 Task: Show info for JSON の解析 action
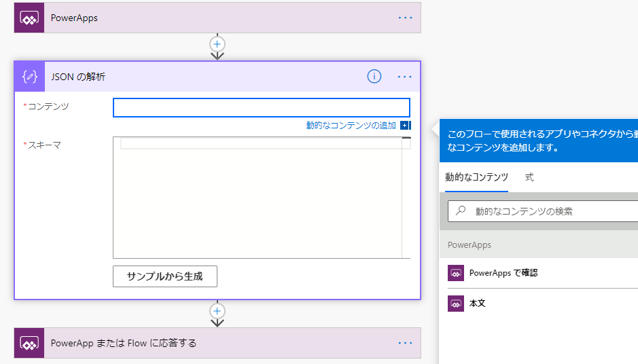click(374, 77)
